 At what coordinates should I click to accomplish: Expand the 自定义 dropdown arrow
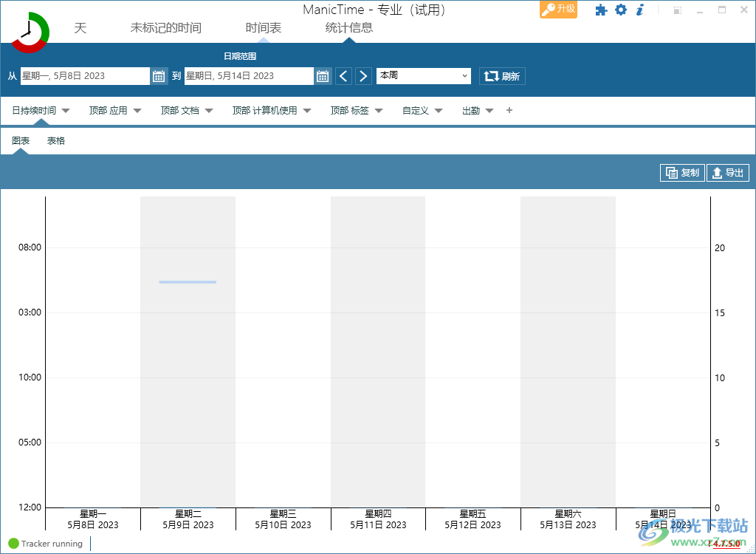point(439,111)
